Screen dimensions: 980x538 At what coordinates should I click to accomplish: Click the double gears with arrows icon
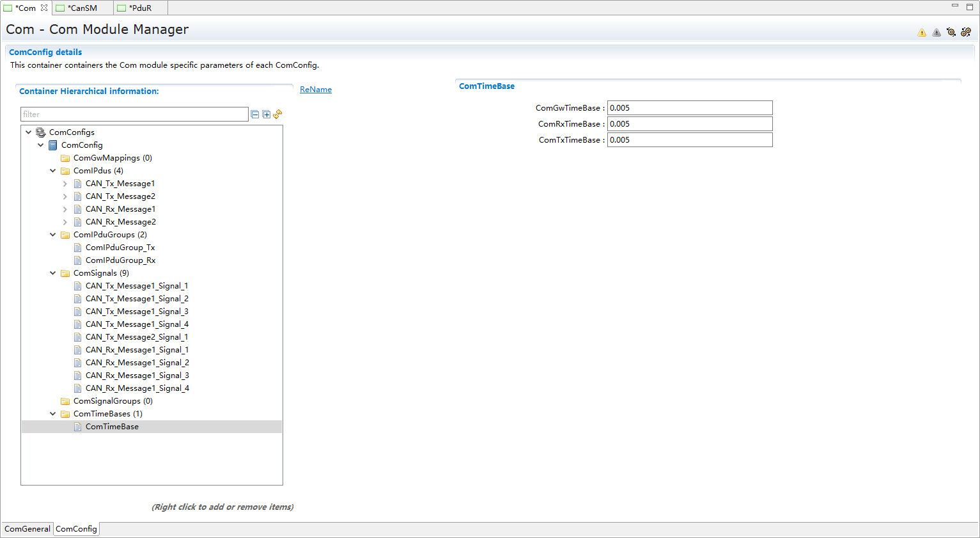point(966,32)
